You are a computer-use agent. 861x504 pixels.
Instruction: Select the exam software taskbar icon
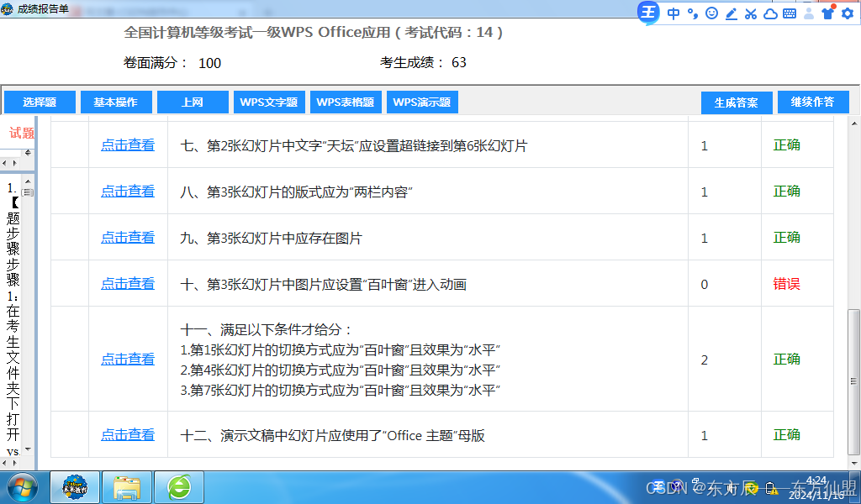[x=75, y=487]
